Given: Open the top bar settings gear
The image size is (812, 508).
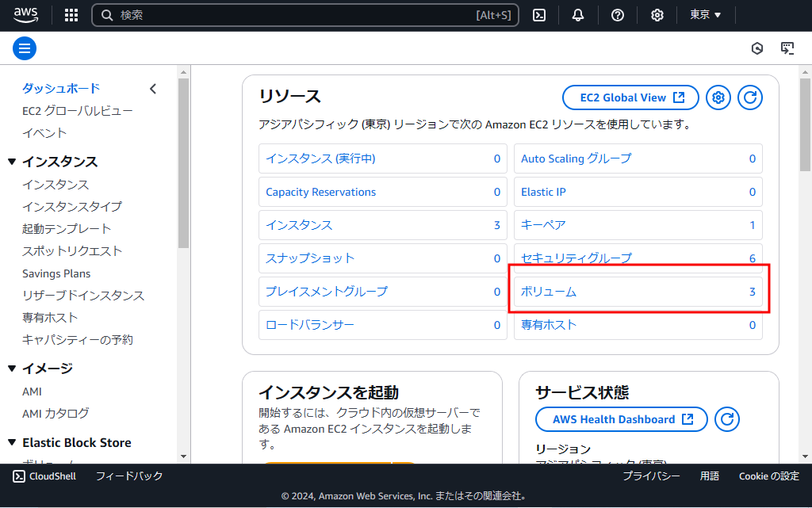Looking at the screenshot, I should tap(657, 15).
